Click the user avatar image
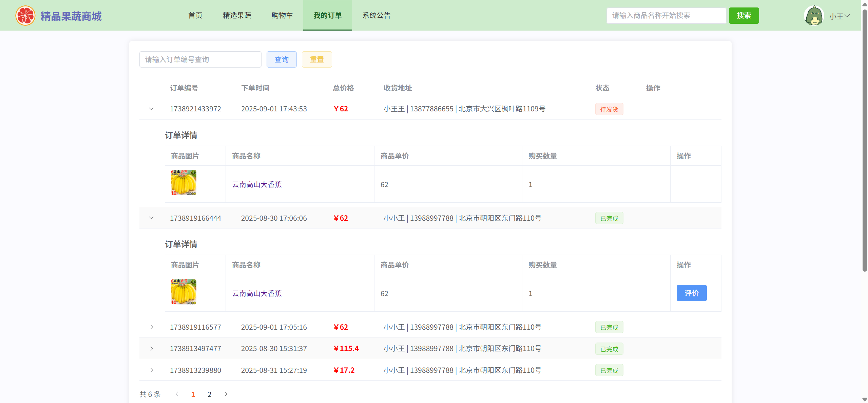The width and height of the screenshot is (868, 403). click(814, 16)
